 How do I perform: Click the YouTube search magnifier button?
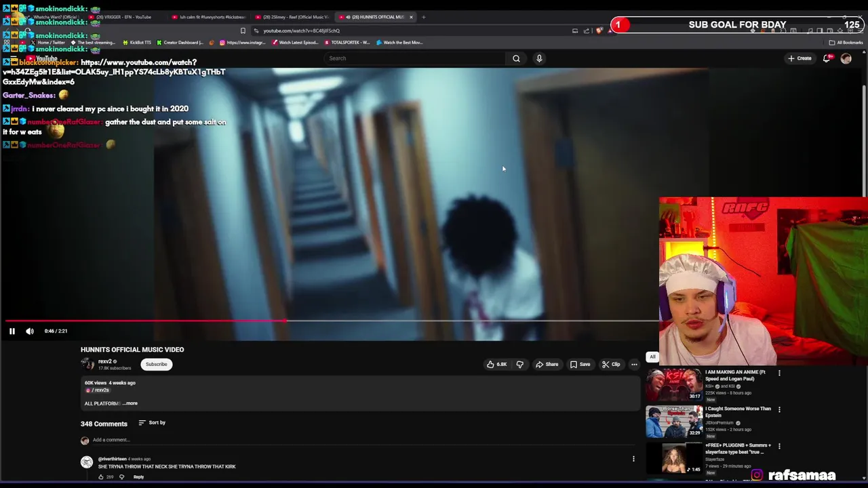(x=516, y=58)
